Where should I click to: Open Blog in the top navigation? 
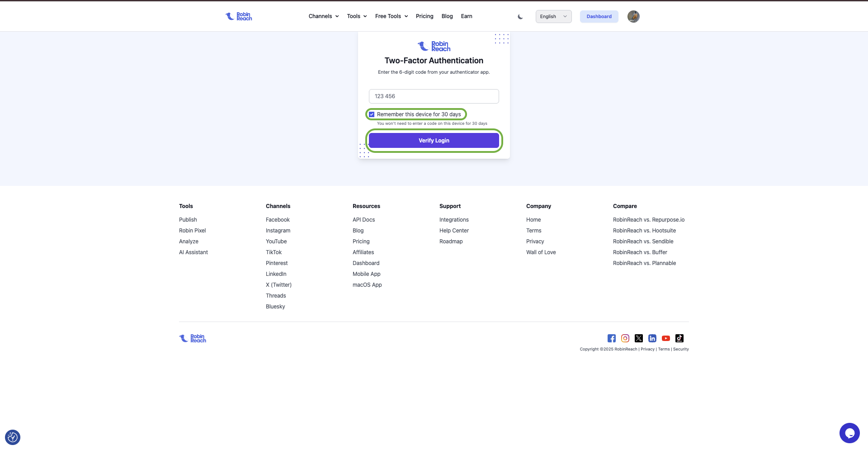point(447,16)
